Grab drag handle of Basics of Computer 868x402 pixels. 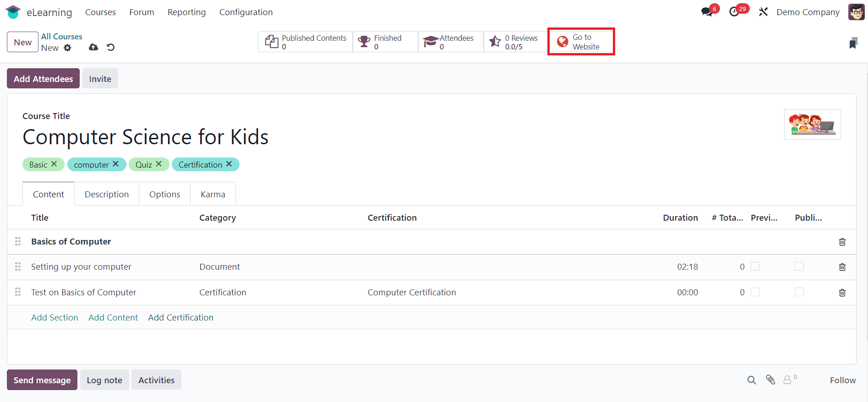pyautogui.click(x=18, y=241)
